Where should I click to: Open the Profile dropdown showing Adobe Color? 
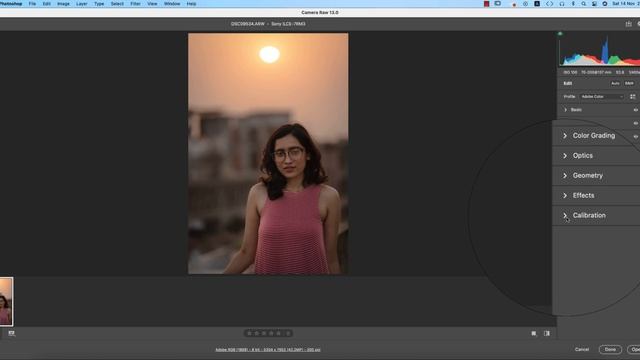pyautogui.click(x=602, y=97)
